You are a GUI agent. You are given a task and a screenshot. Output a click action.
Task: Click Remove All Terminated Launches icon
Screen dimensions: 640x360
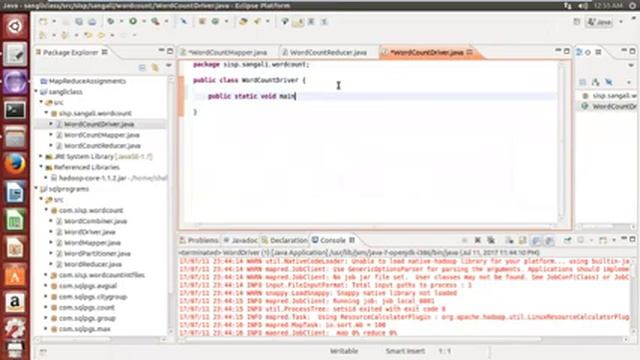(x=491, y=240)
